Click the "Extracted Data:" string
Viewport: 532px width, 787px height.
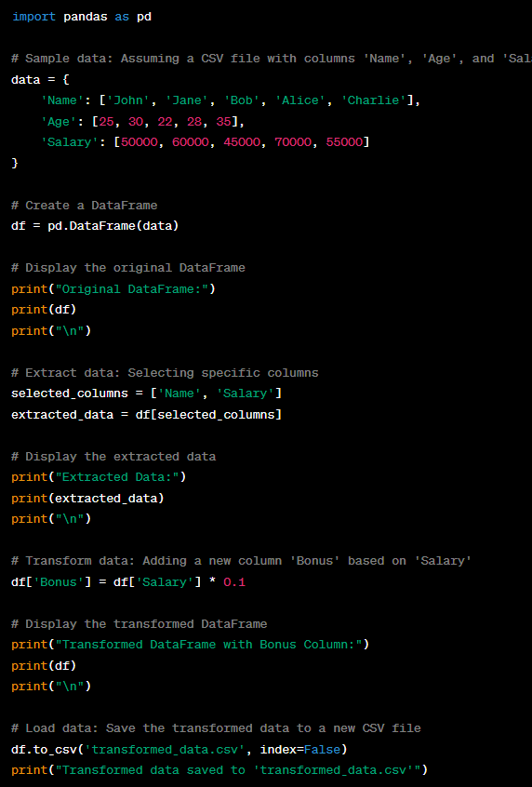(x=117, y=477)
